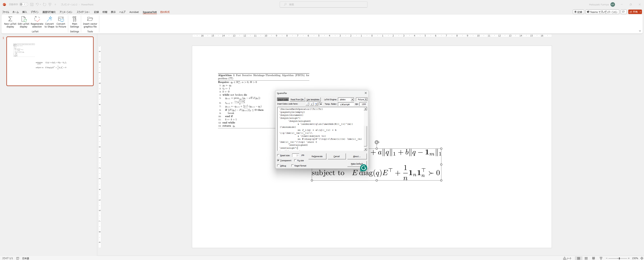Adjust the zoom slider in the status bar
This screenshot has height=260, width=644.
click(x=619, y=258)
